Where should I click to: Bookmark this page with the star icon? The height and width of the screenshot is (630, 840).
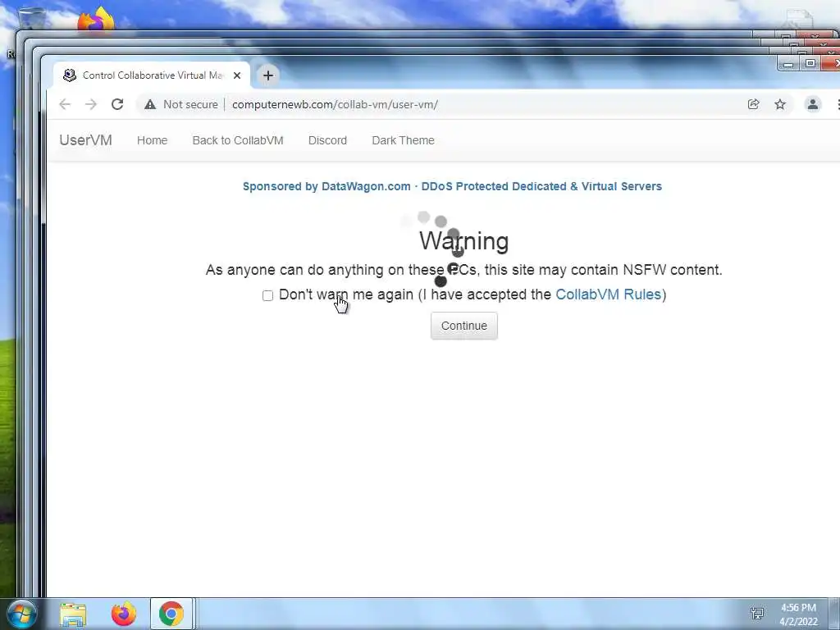[780, 104]
